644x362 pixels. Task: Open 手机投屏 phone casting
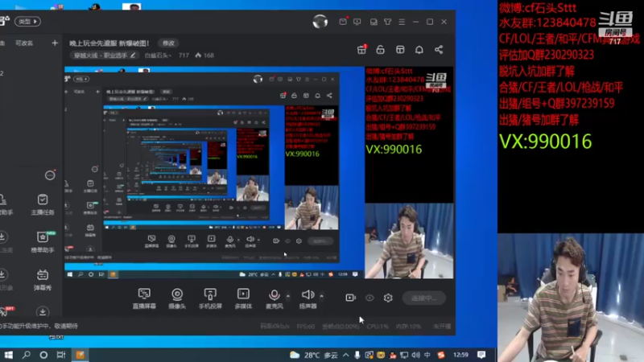(x=210, y=298)
